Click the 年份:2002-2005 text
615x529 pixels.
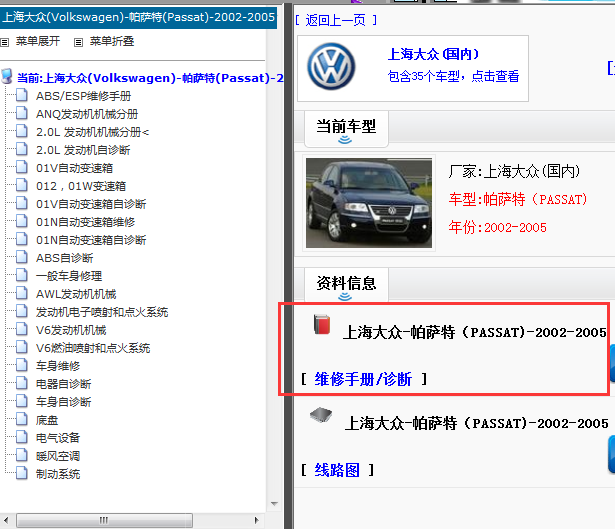pos(497,227)
